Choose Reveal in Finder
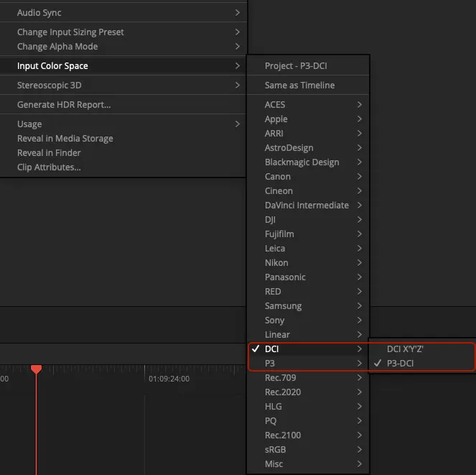 coord(49,153)
